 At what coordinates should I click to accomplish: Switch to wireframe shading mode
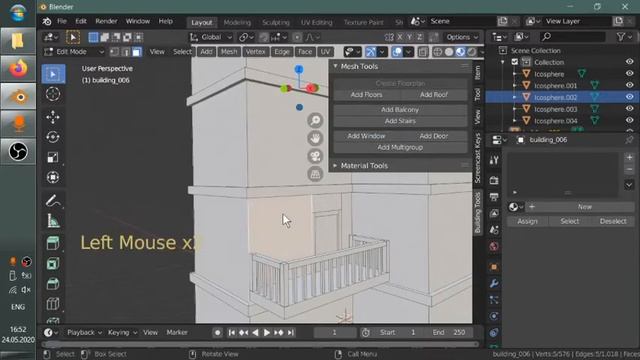coord(438,52)
